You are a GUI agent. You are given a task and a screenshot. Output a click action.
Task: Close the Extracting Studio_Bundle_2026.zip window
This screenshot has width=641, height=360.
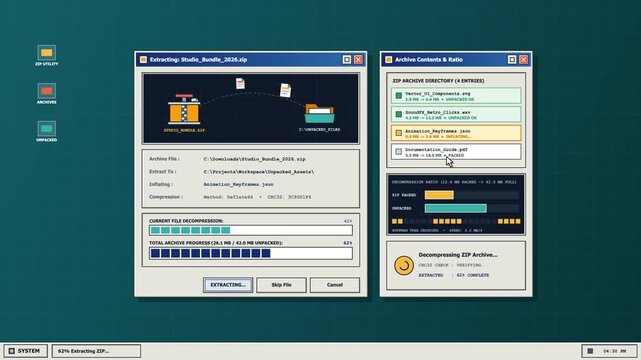(x=359, y=60)
